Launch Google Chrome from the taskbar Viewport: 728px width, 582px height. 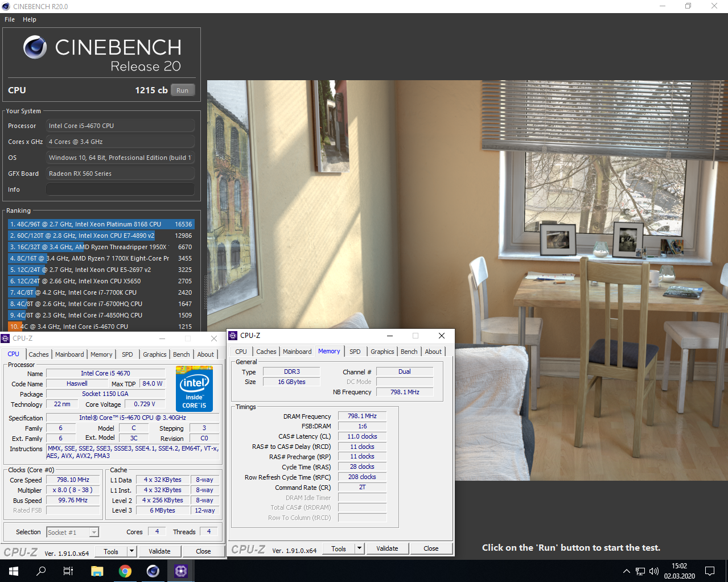tap(125, 571)
